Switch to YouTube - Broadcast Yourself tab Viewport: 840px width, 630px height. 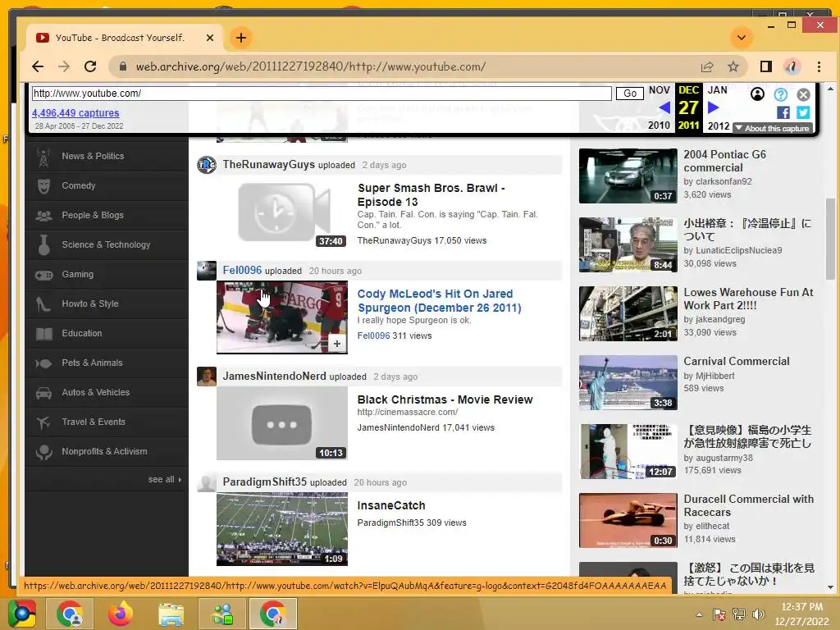pyautogui.click(x=121, y=38)
